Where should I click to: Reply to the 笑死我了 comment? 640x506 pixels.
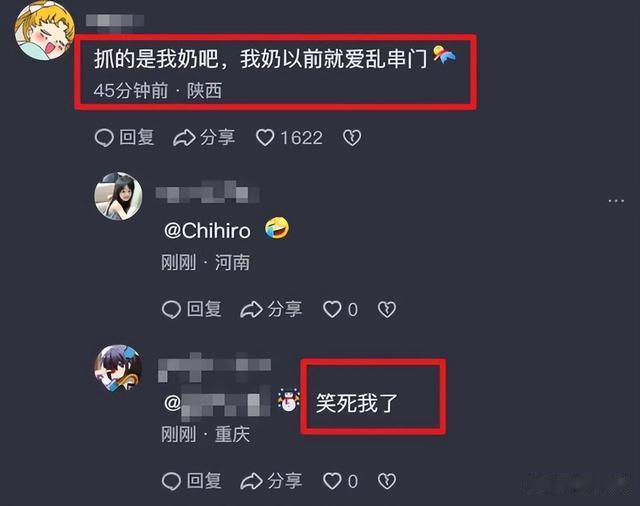191,481
